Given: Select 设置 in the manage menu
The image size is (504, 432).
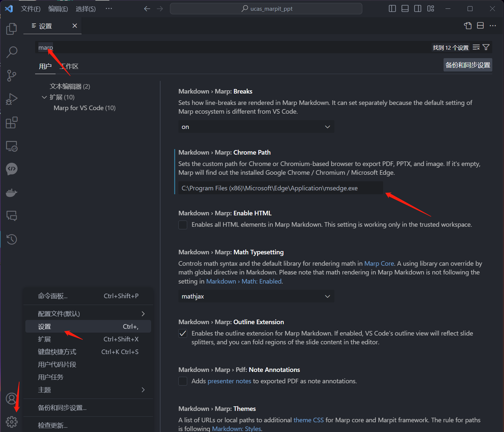Looking at the screenshot, I should [88, 326].
